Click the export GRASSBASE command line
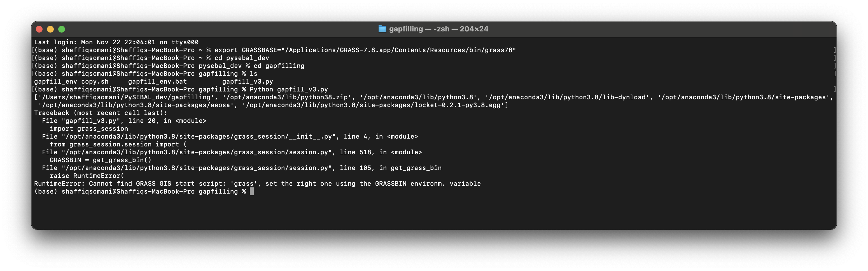Viewport: 868px width, 271px height. [x=365, y=50]
